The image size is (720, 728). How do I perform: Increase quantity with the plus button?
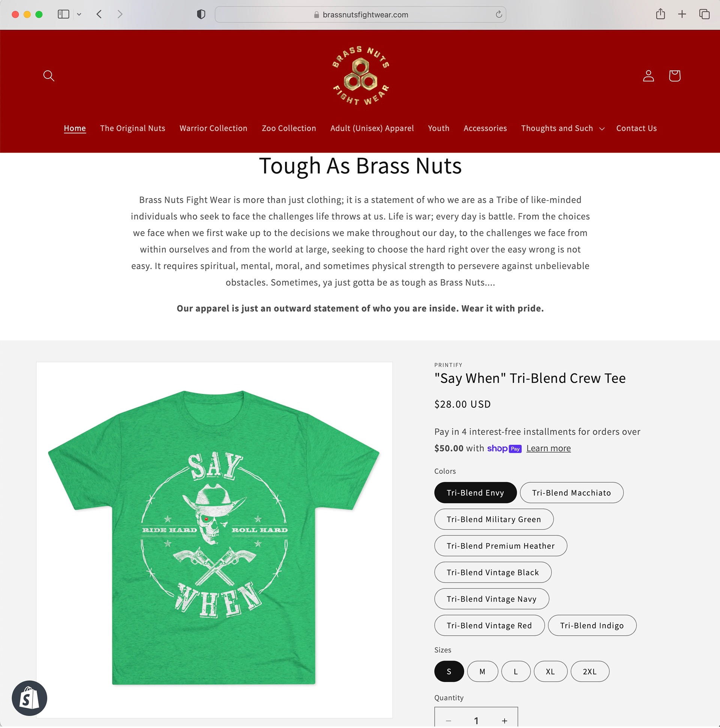[x=504, y=720]
